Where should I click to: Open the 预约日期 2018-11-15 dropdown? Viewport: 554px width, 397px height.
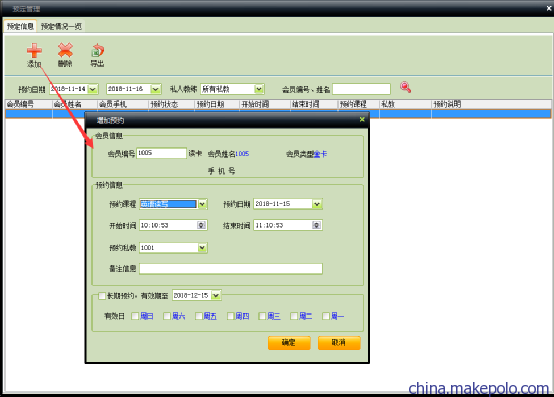pos(317,204)
